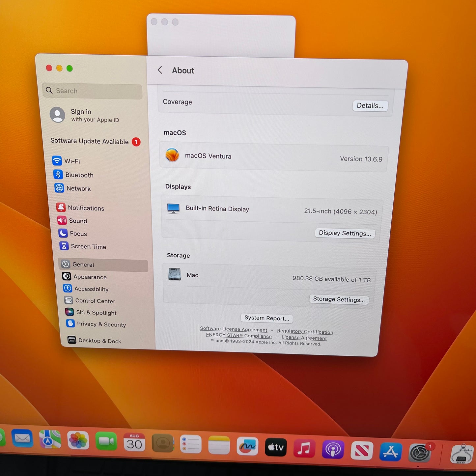Open Privacy & Security settings
This screenshot has width=476, height=476.
[x=96, y=324]
